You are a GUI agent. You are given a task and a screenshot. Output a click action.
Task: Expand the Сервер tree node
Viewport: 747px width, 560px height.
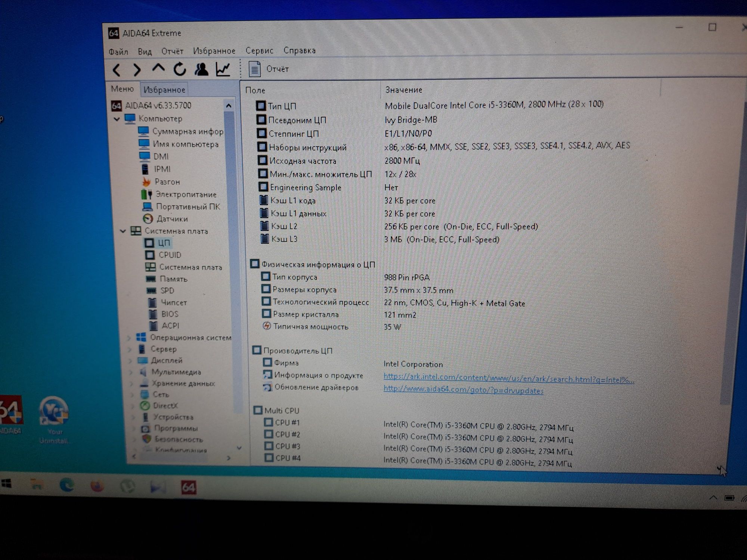tap(130, 349)
